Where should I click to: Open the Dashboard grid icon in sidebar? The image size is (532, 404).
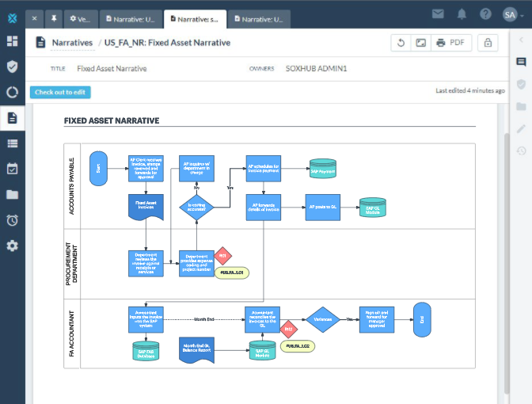13,41
